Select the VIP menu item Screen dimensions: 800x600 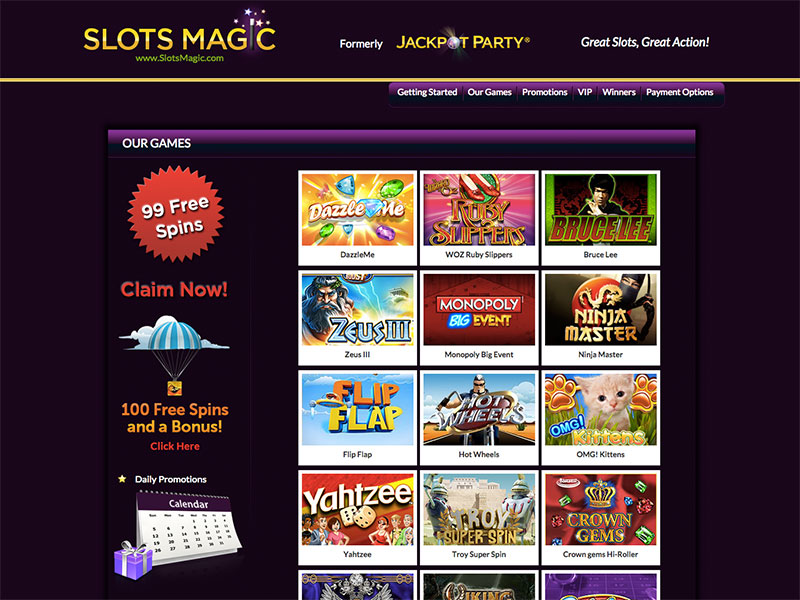pos(585,92)
